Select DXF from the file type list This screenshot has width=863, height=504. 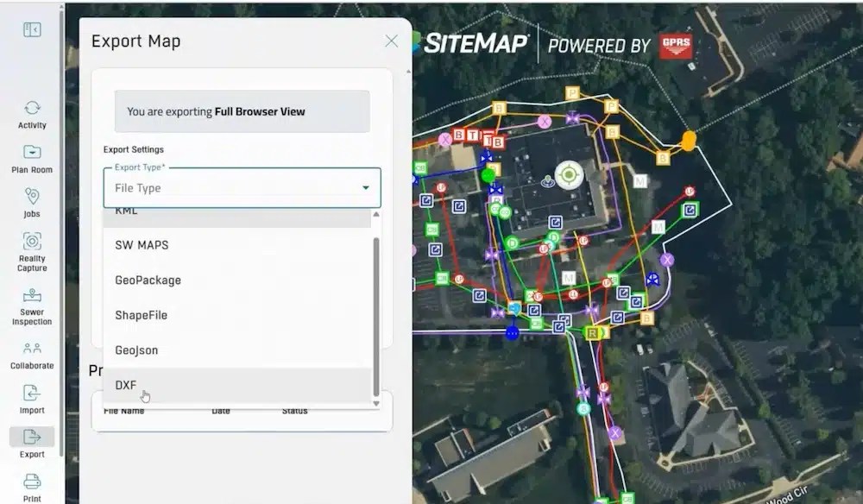pos(126,385)
